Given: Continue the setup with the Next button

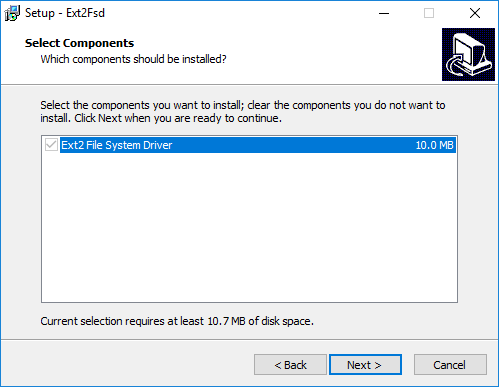Looking at the screenshot, I should click(x=365, y=365).
